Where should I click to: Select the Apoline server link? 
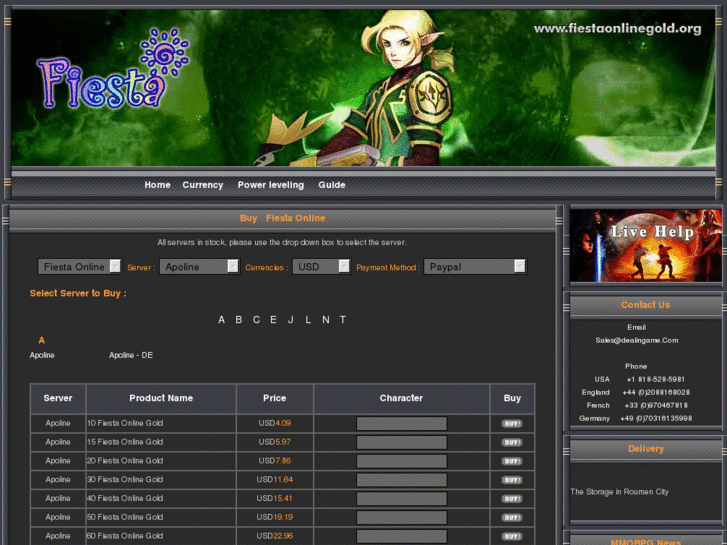[x=42, y=355]
